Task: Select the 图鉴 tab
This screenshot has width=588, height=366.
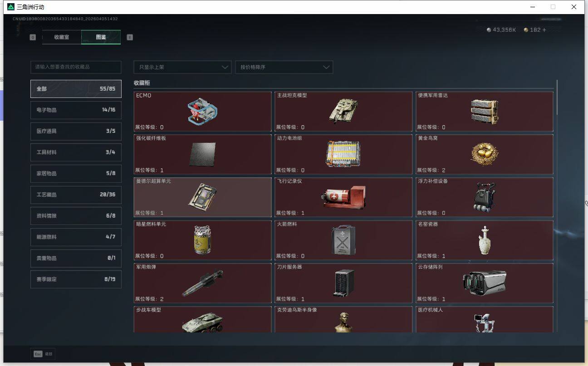Action: (x=101, y=37)
